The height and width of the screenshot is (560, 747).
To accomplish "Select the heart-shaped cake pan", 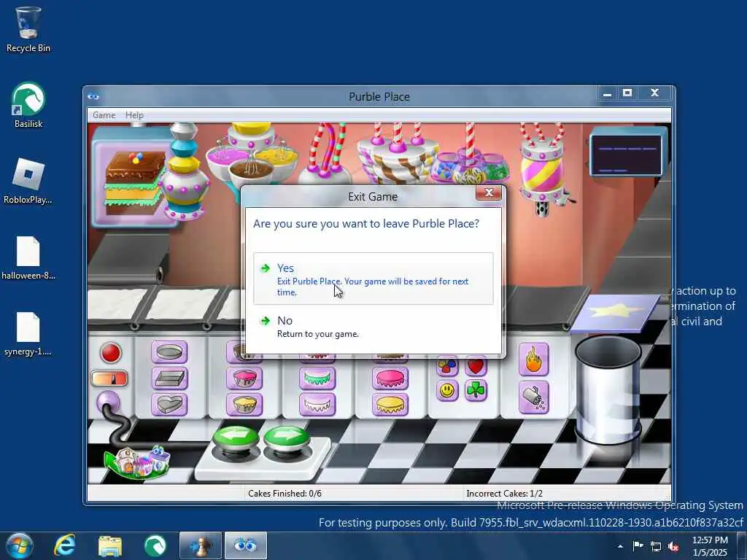I will pos(169,404).
